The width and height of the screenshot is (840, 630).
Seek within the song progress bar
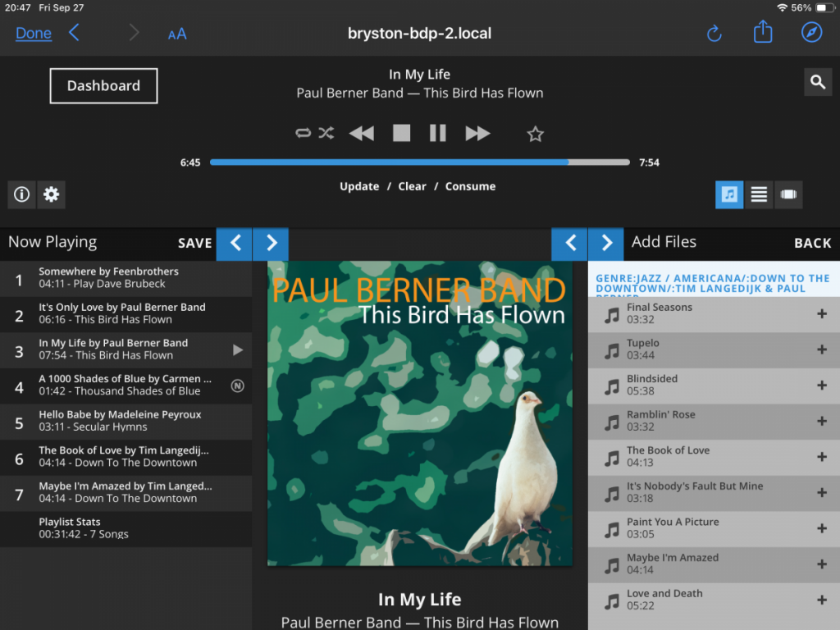[419, 162]
